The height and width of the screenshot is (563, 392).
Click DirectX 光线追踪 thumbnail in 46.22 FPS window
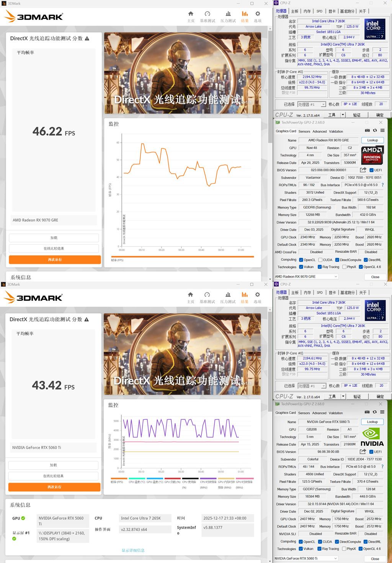[x=183, y=73]
